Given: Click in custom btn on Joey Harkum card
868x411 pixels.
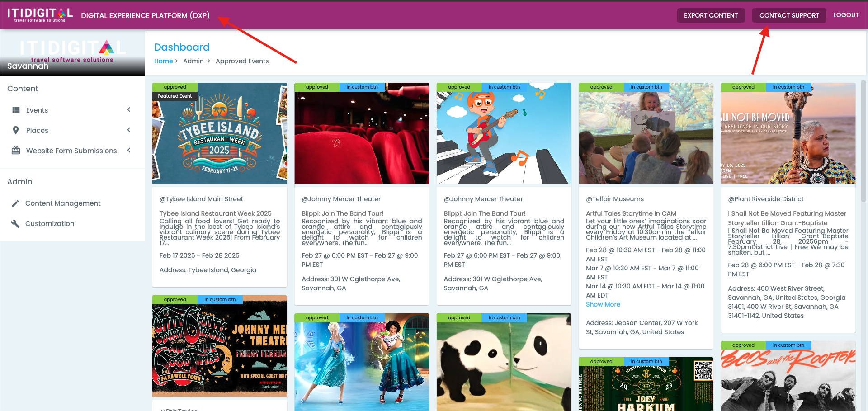Looking at the screenshot, I should [646, 362].
